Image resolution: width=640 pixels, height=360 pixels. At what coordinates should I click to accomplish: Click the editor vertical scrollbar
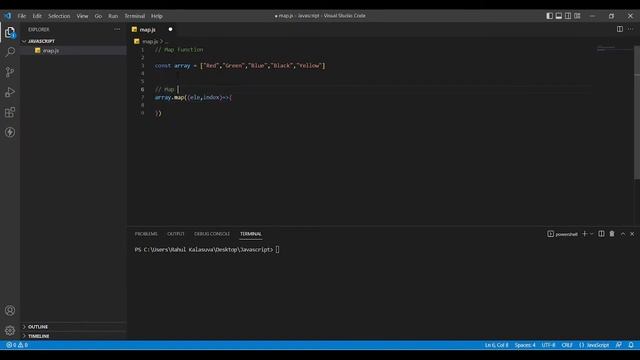click(x=637, y=112)
